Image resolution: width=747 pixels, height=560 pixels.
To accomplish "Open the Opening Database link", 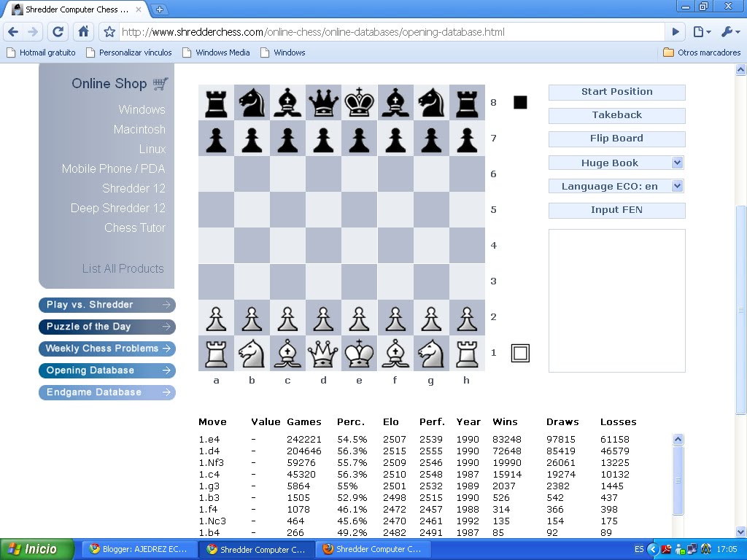I will tap(107, 370).
